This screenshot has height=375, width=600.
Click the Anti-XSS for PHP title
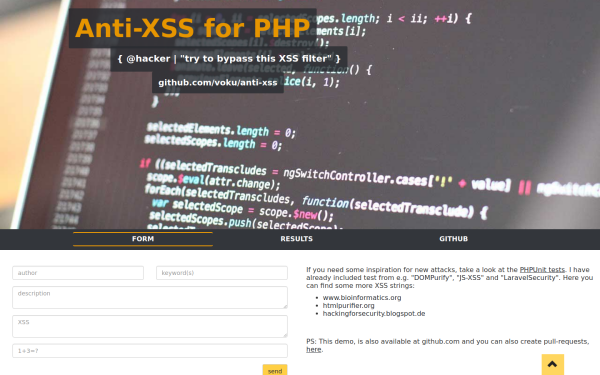(192, 28)
